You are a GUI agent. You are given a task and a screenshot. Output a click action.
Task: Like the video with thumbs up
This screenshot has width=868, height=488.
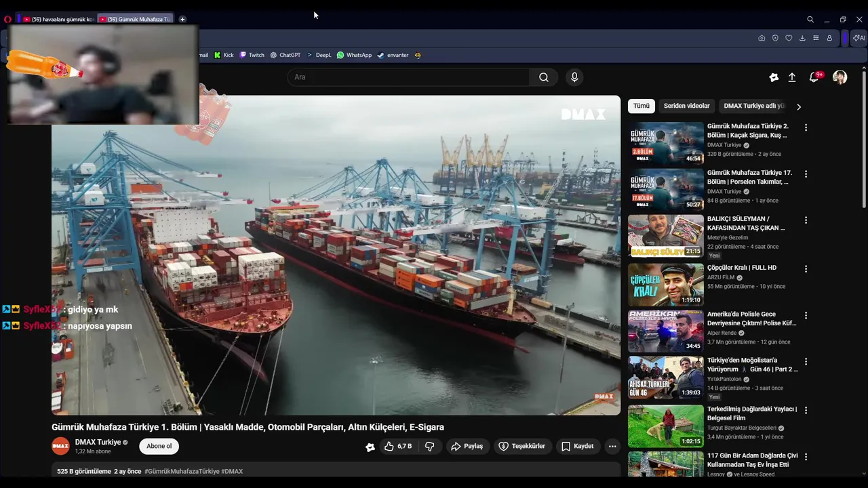(398, 446)
